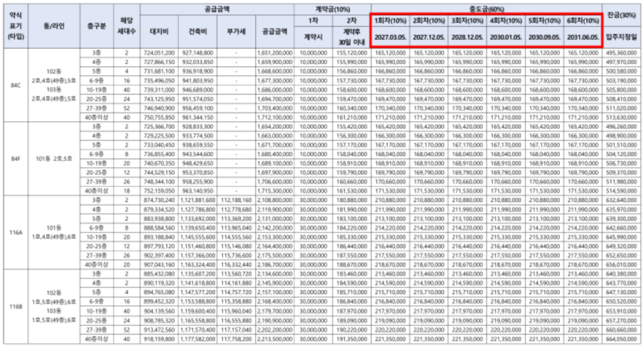The width and height of the screenshot is (644, 345).
Task: Select land cost 918,159,800
Action: (160, 339)
